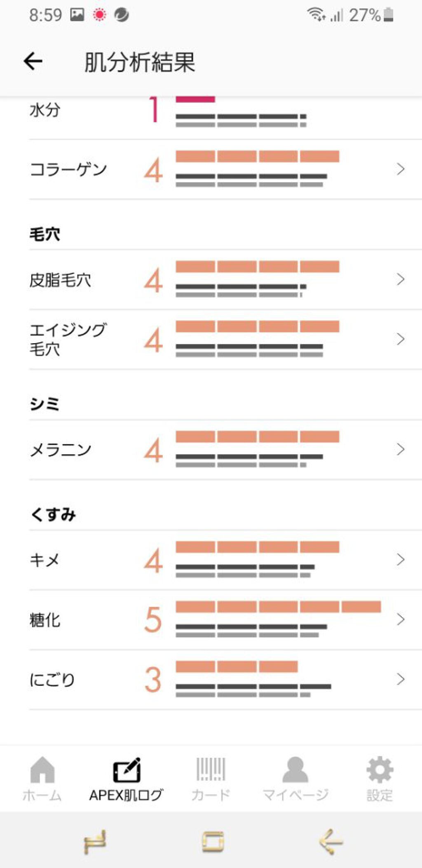Viewport: 422px width, 868px height.
Task: Open the 設定 gear icon
Action: pos(380,770)
